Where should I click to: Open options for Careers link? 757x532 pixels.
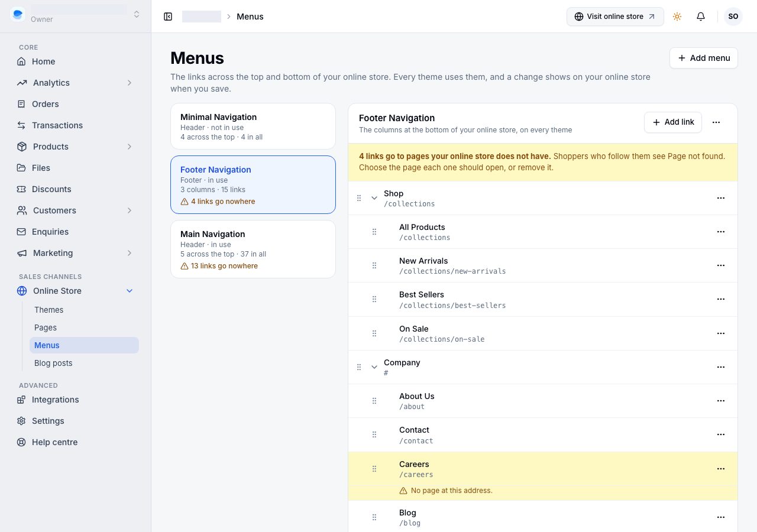[x=721, y=469]
